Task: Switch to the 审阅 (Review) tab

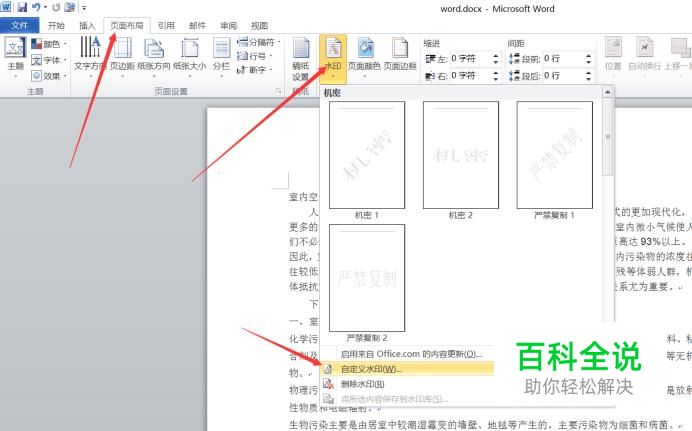Action: tap(228, 26)
